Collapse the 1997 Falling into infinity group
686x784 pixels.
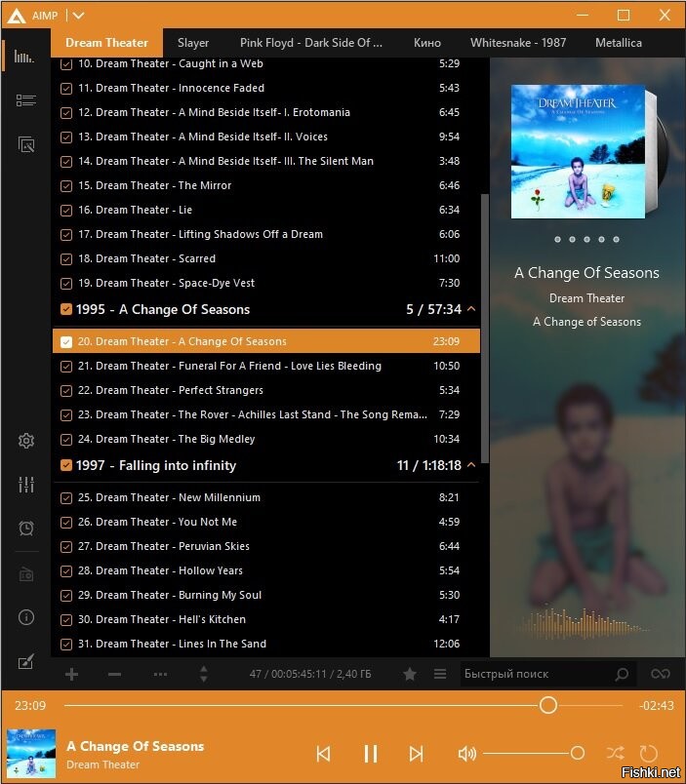click(471, 465)
